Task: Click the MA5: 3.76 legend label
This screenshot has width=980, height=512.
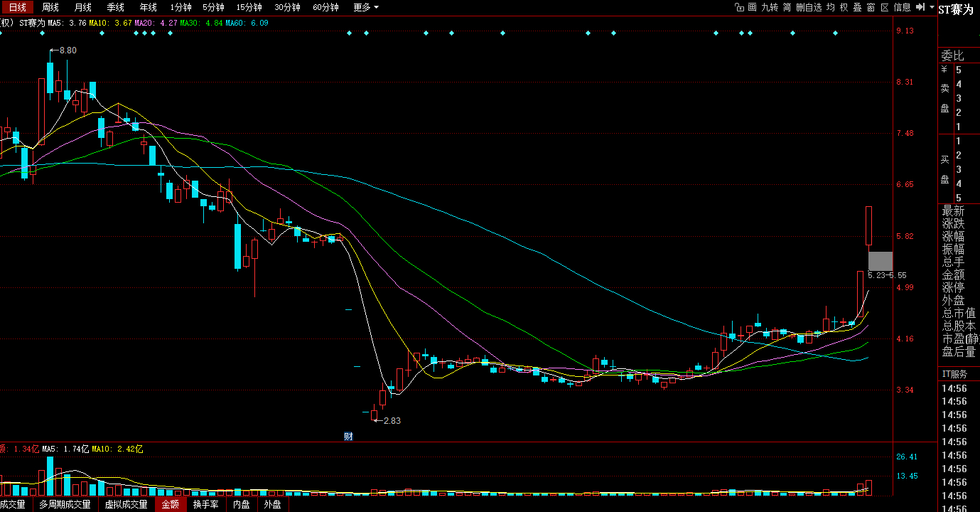Action: (68, 23)
